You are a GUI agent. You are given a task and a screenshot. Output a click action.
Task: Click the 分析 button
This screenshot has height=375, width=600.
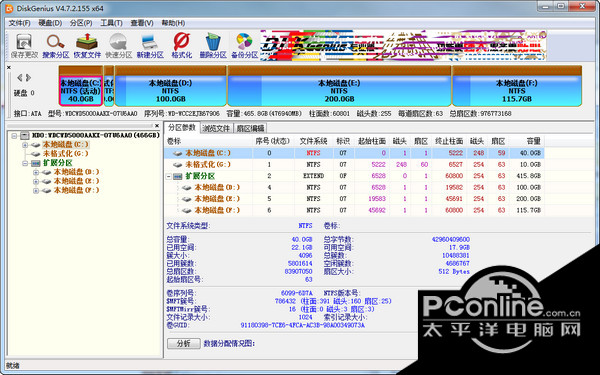coord(184,343)
